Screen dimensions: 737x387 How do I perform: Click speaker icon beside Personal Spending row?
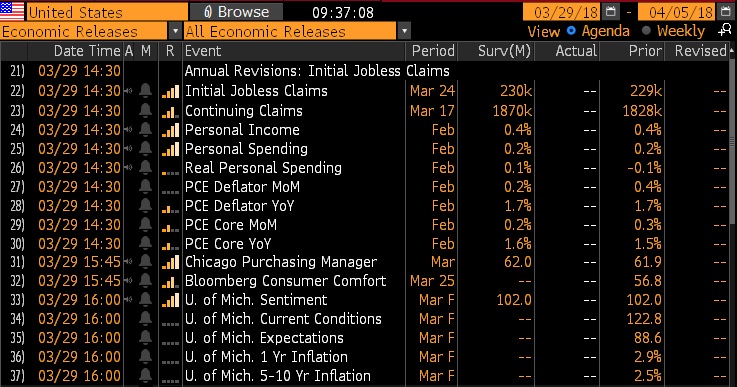click(x=128, y=149)
